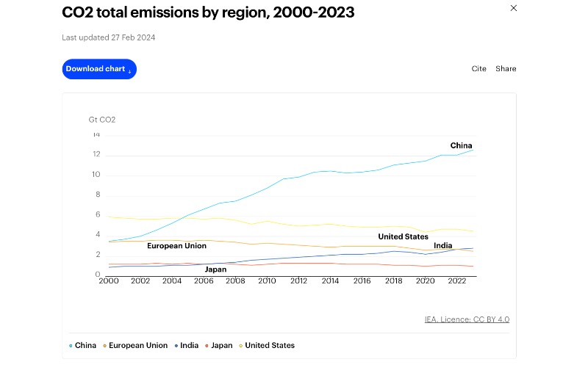588x373 pixels.
Task: Toggle China series in legend
Action: [x=85, y=346]
